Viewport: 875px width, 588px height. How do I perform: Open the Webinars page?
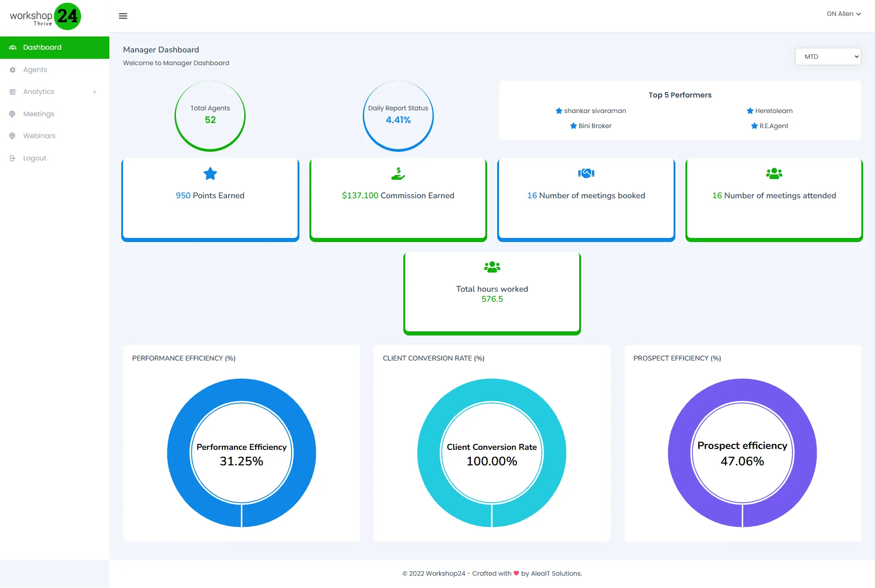coord(55,136)
